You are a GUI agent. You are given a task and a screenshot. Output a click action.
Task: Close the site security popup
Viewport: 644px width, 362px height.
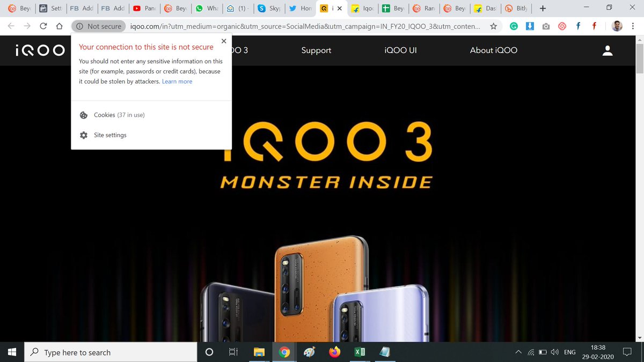224,41
